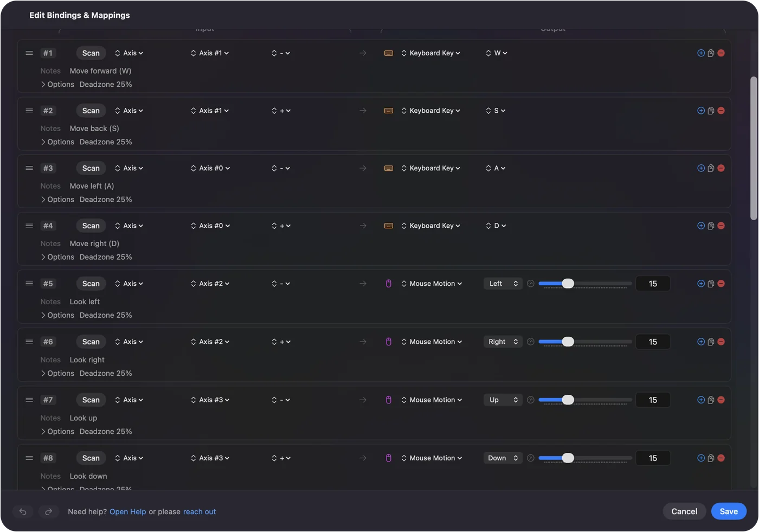The image size is (759, 532).
Task: Open the Axis #1 dropdown in binding #1
Action: [210, 53]
